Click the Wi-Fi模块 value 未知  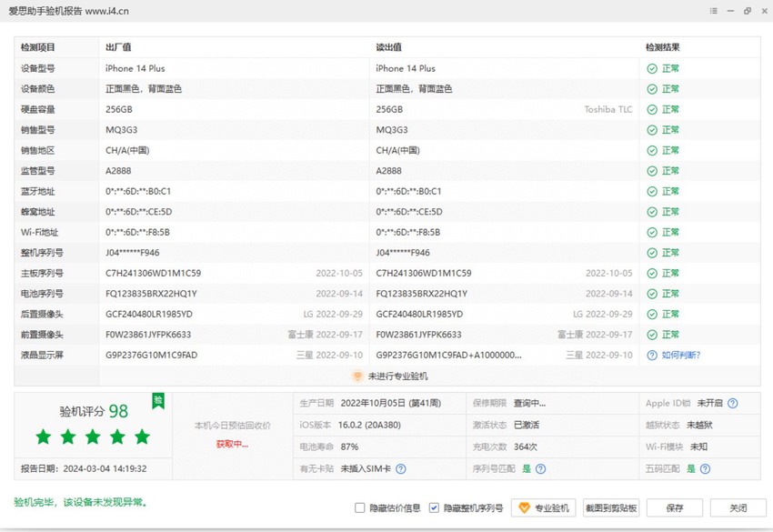coord(698,447)
